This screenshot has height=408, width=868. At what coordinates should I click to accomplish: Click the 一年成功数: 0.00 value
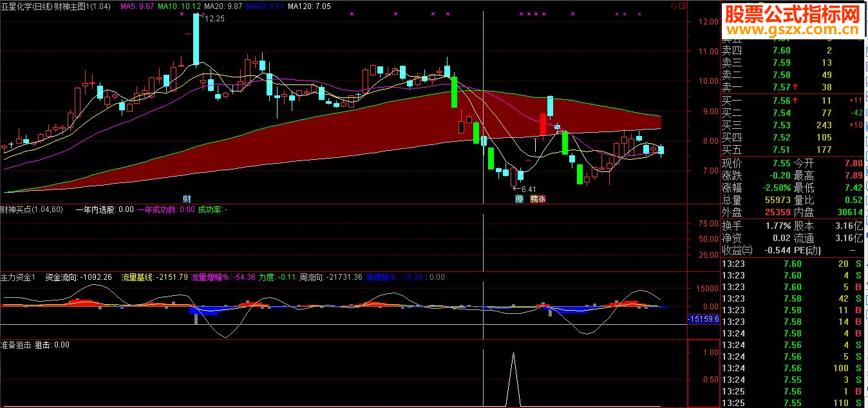166,209
